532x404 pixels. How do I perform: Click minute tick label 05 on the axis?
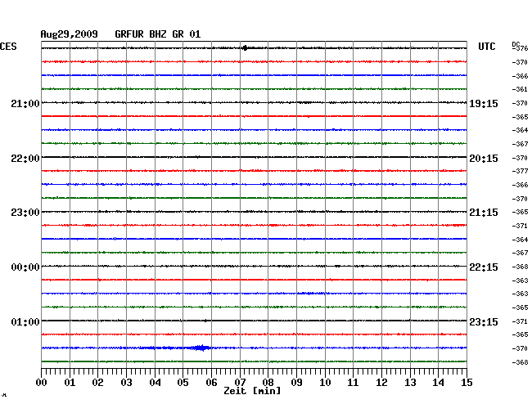pyautogui.click(x=183, y=383)
